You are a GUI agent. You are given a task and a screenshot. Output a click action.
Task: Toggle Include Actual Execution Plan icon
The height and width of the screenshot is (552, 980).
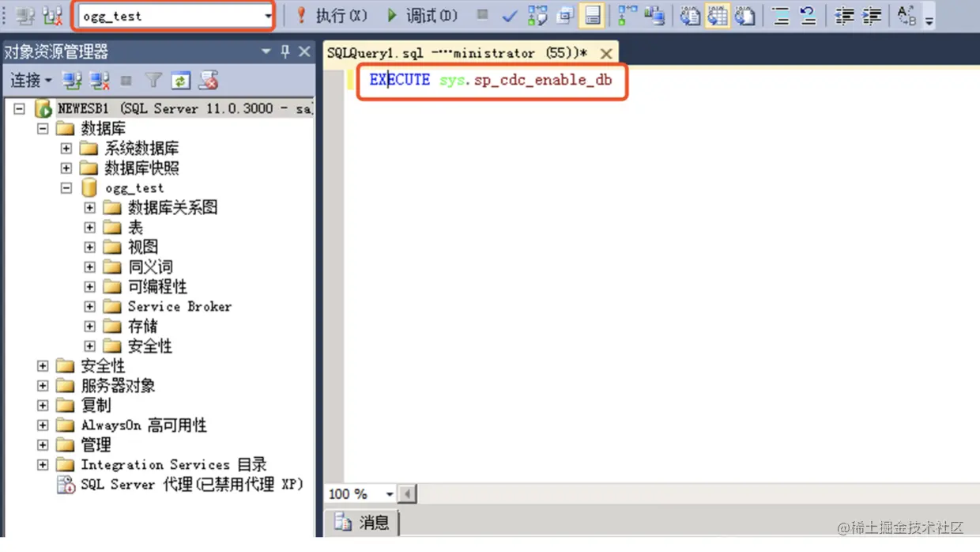click(628, 16)
